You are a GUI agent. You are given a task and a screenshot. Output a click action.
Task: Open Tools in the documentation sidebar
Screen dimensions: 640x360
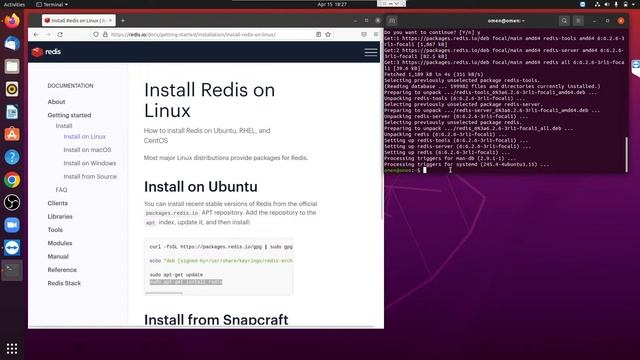pos(55,230)
